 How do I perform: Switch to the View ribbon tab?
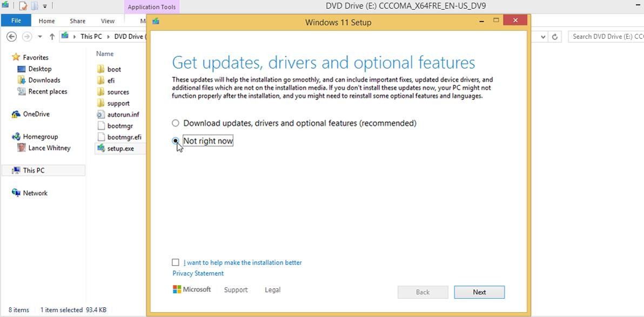(x=108, y=21)
